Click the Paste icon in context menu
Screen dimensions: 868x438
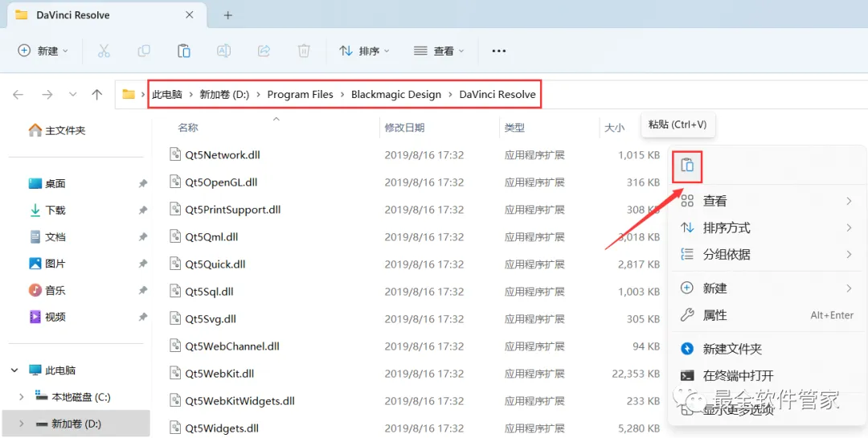point(687,165)
